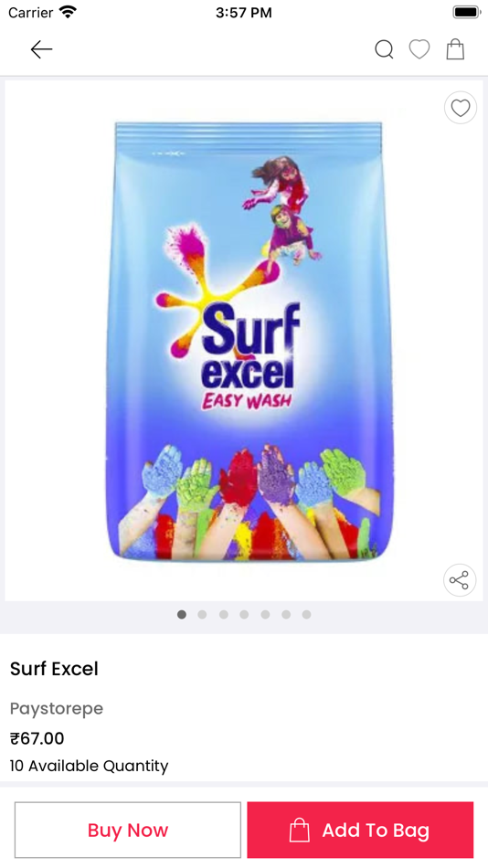Tap the Wi-Fi icon in status bar
Screen dimensions: 488x868
pyautogui.click(x=68, y=12)
